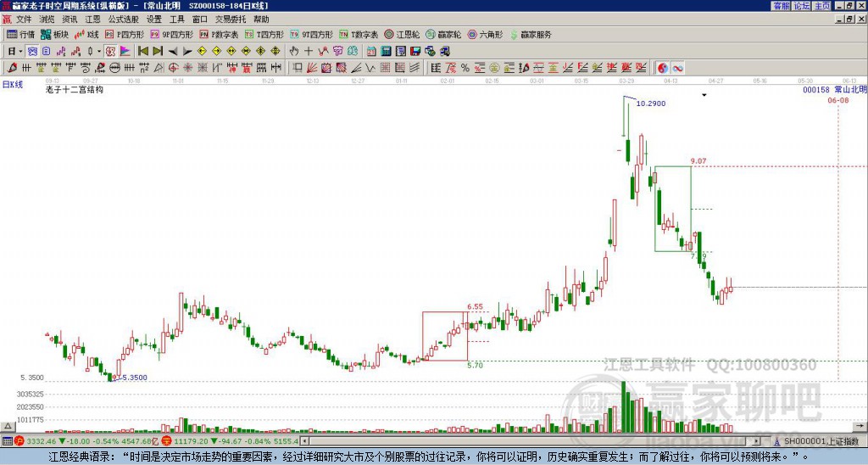
Task: Click the horizontal scrollbar right arrow
Action: click(757, 441)
